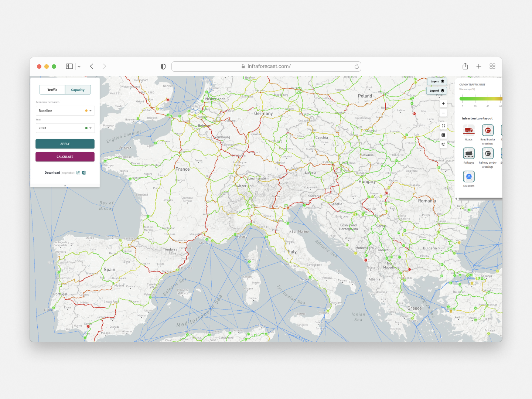Toggle the Railways infrastructure layer
The height and width of the screenshot is (399, 532).
469,153
